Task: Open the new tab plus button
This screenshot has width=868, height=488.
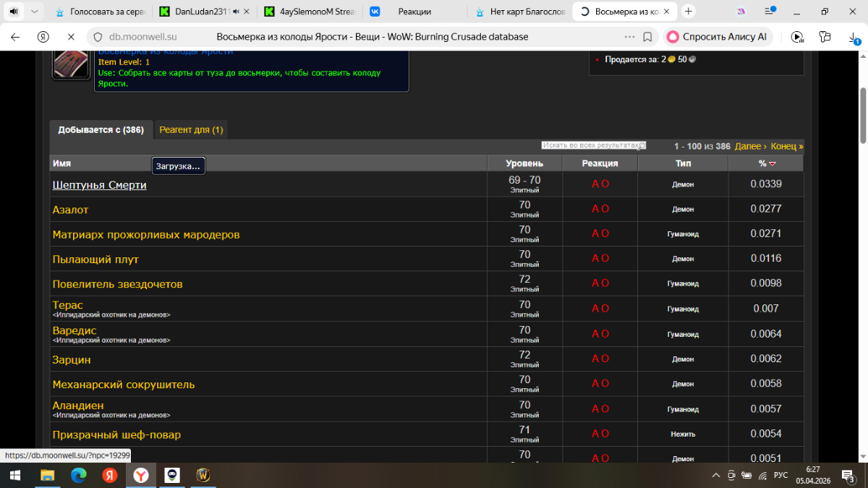Action: (688, 12)
